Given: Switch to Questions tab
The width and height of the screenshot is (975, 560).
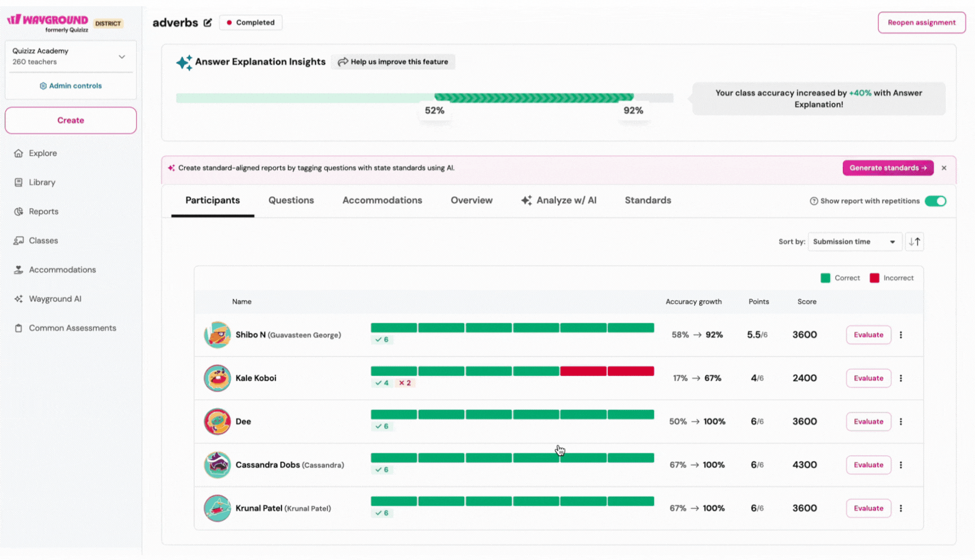Looking at the screenshot, I should [x=291, y=200].
